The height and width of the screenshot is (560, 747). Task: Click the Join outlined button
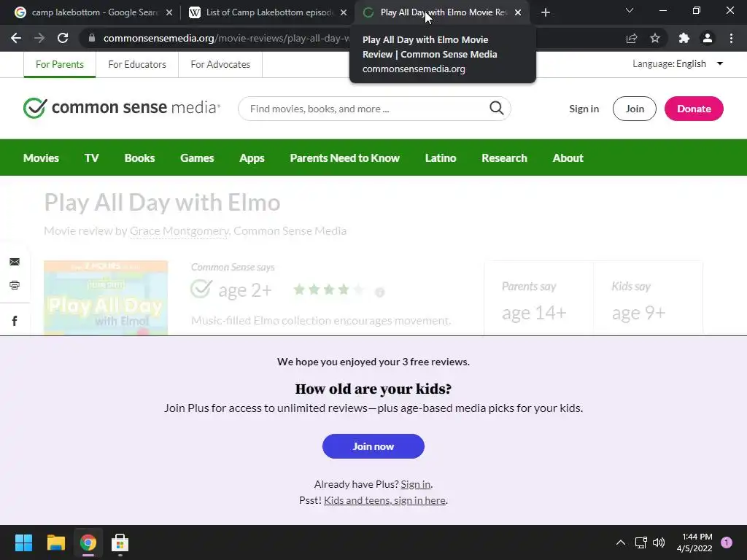634,109
